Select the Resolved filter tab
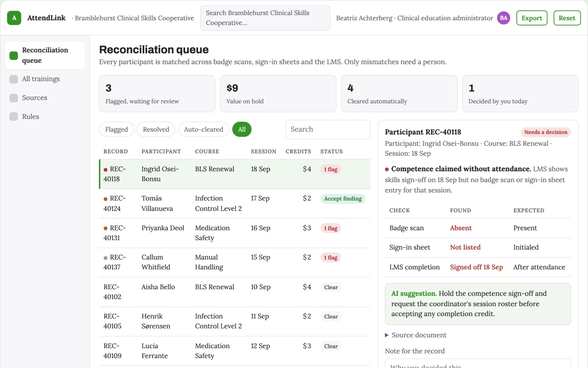This screenshot has width=588, height=368. [156, 129]
